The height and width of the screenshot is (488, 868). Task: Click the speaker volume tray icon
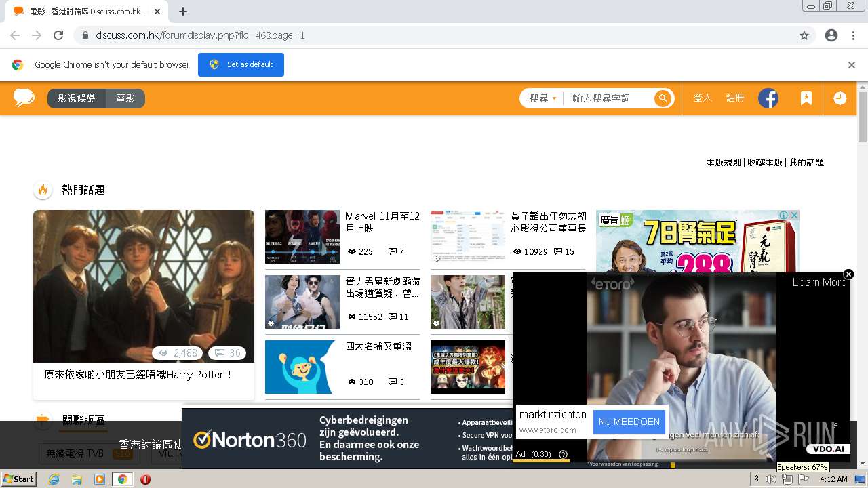pos(771,479)
